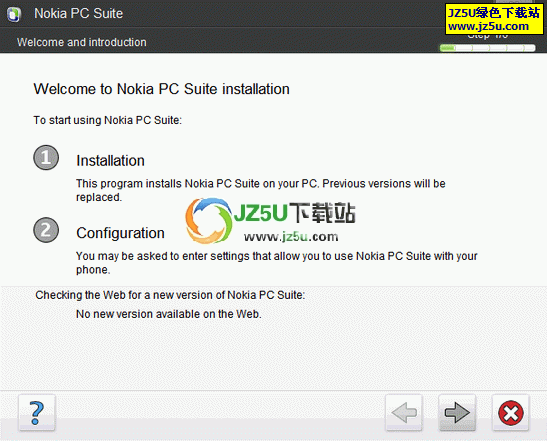The image size is (547, 441).
Task: Click the Configuration heading
Action: click(x=120, y=233)
